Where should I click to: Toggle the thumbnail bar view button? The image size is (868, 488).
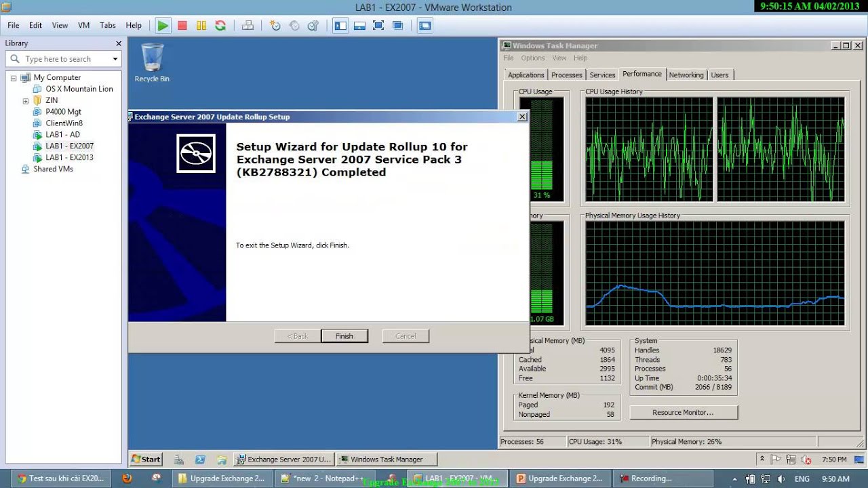coord(359,26)
